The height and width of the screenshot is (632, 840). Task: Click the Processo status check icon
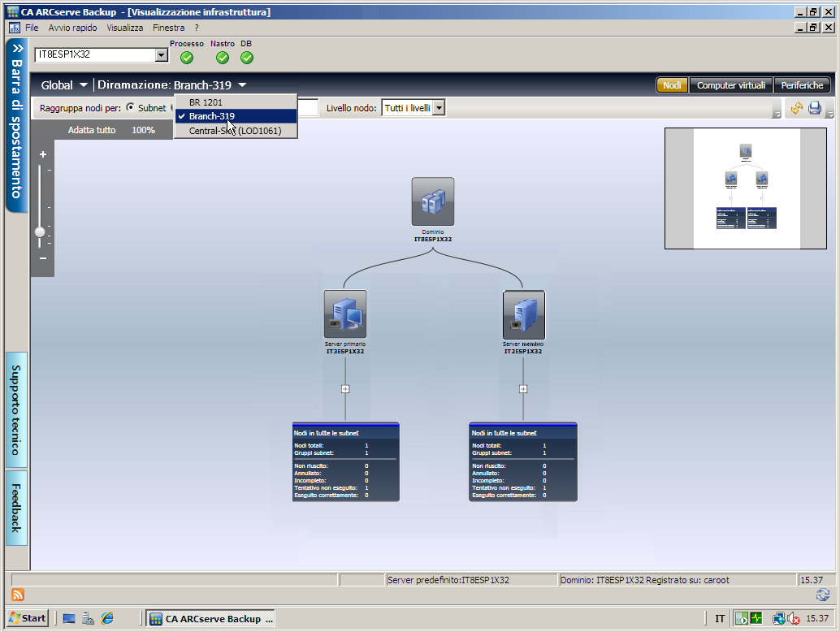click(187, 58)
